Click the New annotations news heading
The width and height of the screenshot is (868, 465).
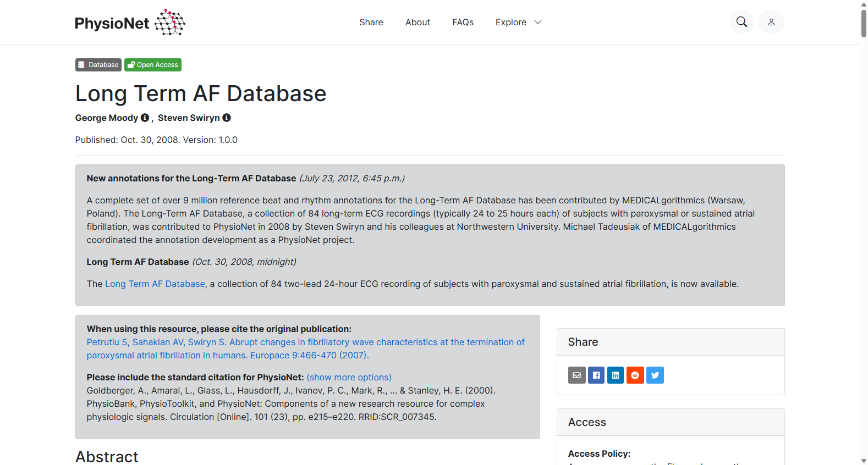191,178
